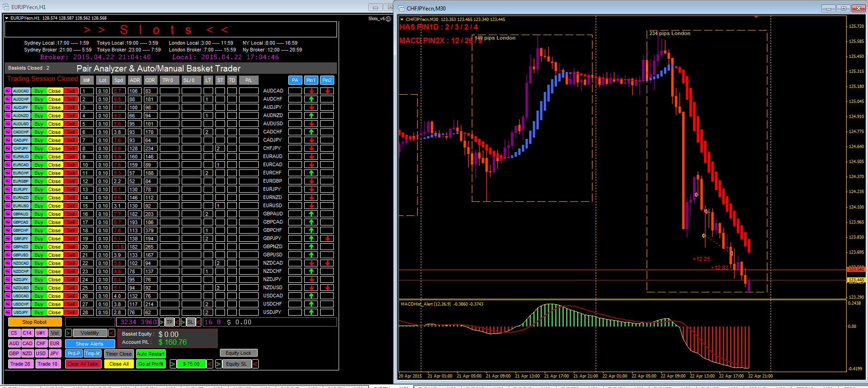The height and width of the screenshot is (388, 868).
Task: Click the red arrow right of SL
Action: click(199, 322)
